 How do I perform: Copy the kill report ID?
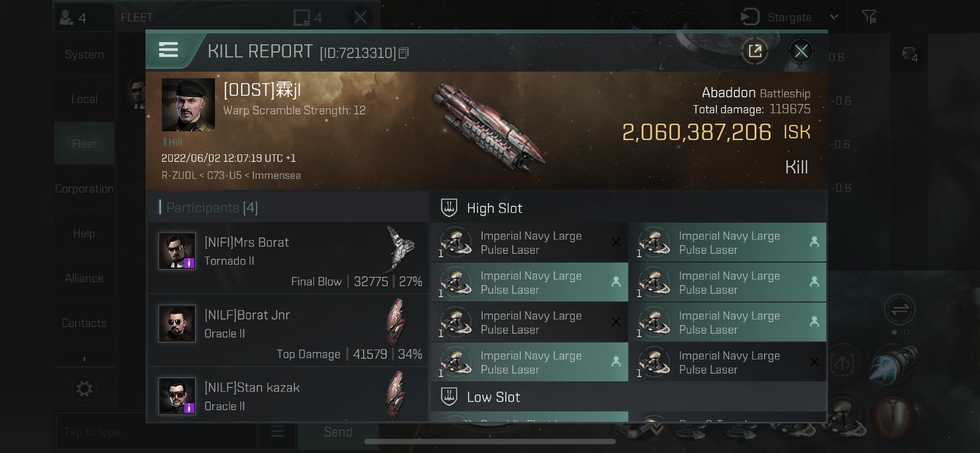tap(404, 53)
